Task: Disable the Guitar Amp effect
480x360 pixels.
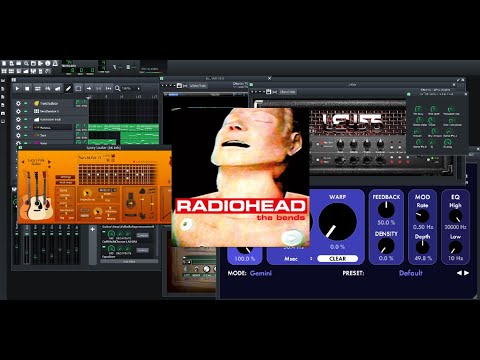Action: [104, 233]
